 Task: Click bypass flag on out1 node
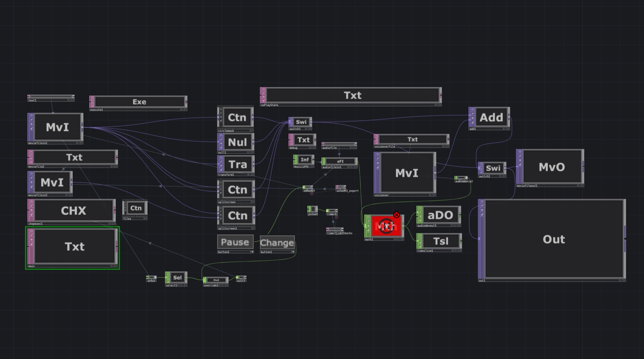pyautogui.click(x=482, y=206)
